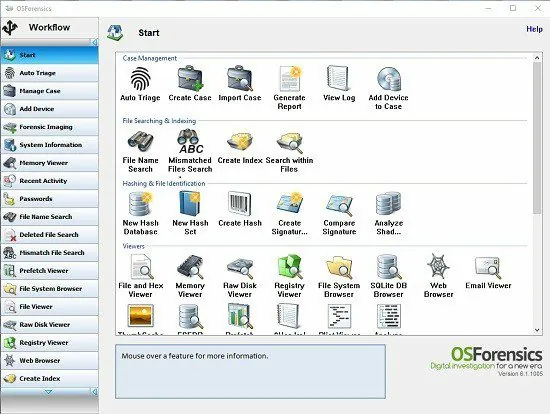Click the Create Case briefcase icon
This screenshot has height=414, width=550.
tap(190, 79)
